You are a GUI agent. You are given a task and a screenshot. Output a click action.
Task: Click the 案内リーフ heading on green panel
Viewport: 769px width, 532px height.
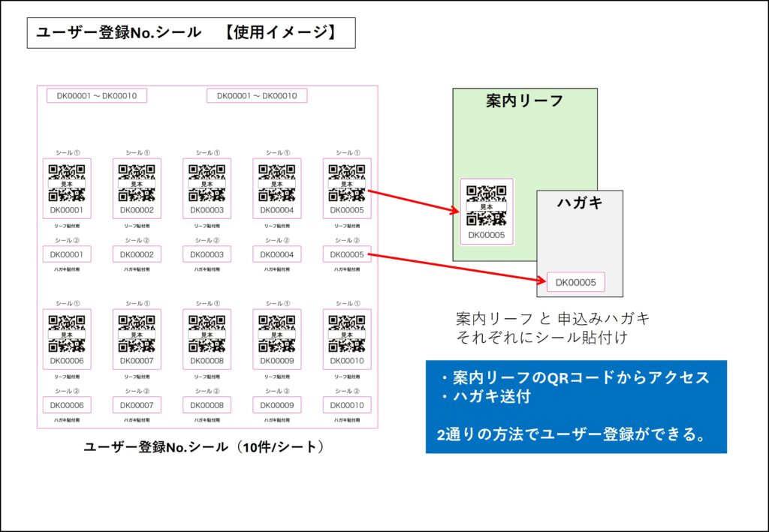(524, 101)
